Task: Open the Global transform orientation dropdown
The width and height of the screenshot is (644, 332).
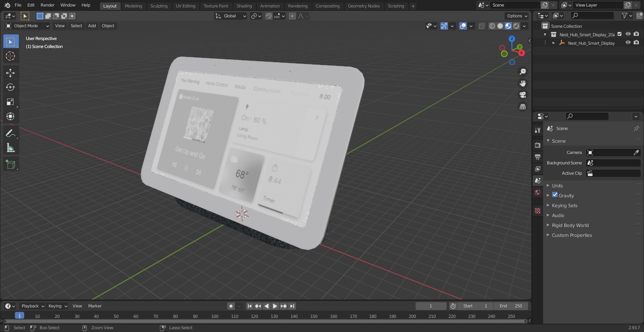Action: pyautogui.click(x=231, y=16)
